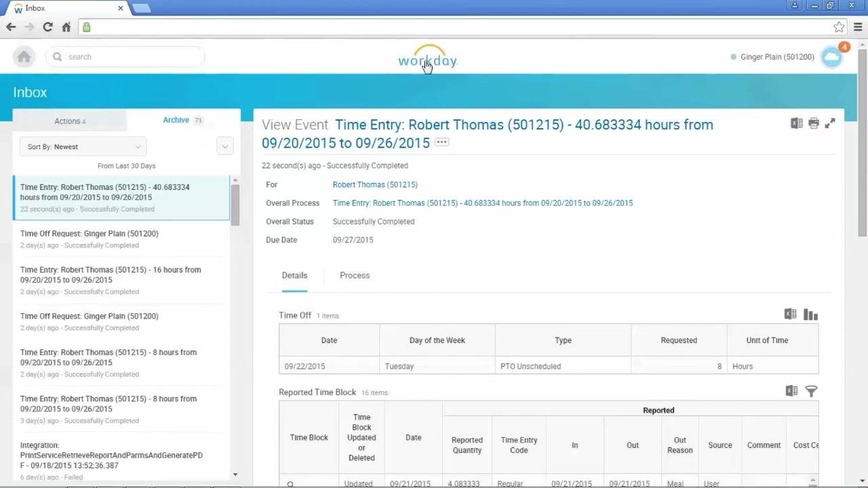Click browser back arrow
868x488 pixels.
tap(11, 27)
